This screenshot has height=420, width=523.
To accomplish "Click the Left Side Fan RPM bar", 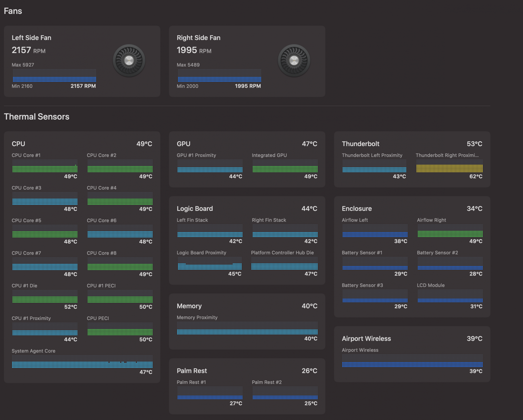I will click(x=54, y=76).
